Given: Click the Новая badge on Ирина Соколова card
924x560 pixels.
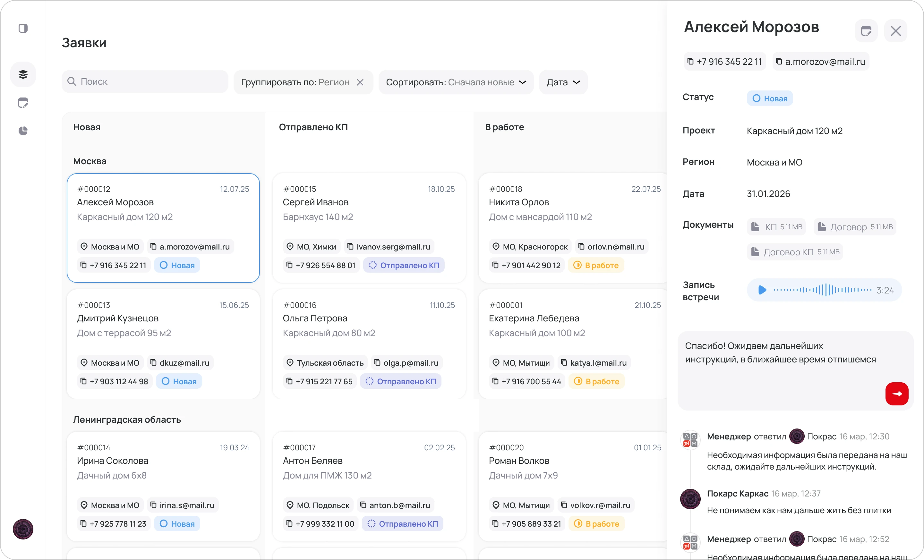Looking at the screenshot, I should coord(177,524).
